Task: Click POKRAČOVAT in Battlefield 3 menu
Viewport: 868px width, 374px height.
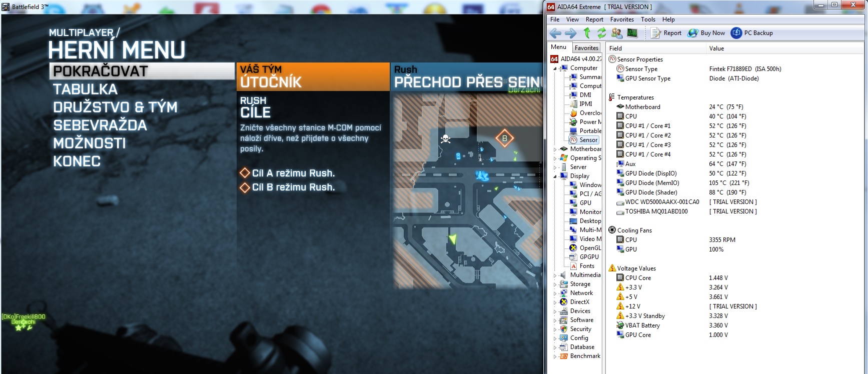Action: [142, 71]
